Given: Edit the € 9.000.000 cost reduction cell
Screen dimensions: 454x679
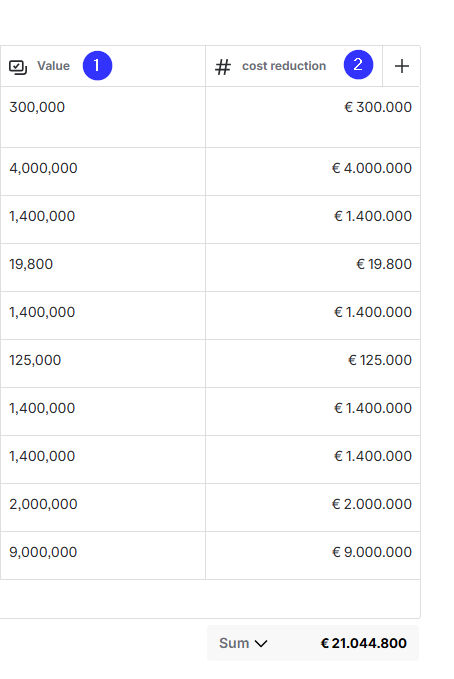Looking at the screenshot, I should click(313, 556).
